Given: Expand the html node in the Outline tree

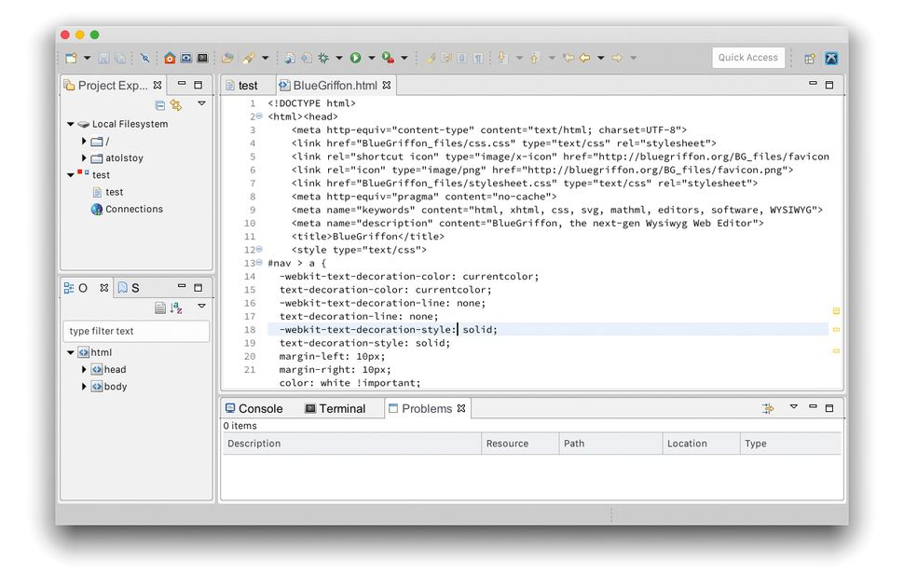Looking at the screenshot, I should click(x=69, y=352).
